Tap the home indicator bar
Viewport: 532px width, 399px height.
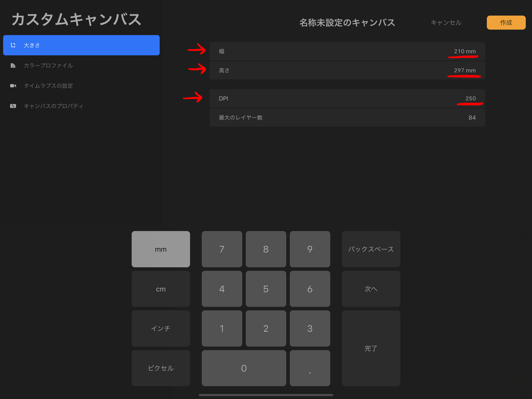coord(266,395)
